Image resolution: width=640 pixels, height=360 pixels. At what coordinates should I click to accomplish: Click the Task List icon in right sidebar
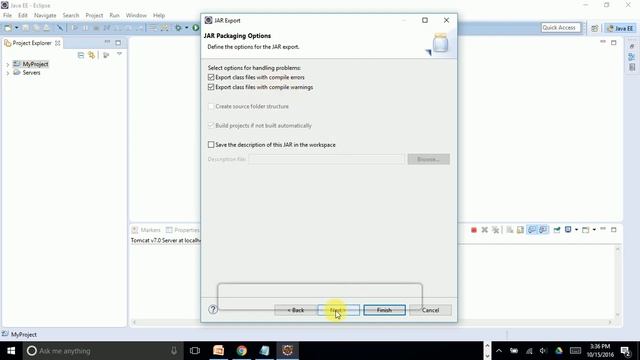click(x=632, y=67)
